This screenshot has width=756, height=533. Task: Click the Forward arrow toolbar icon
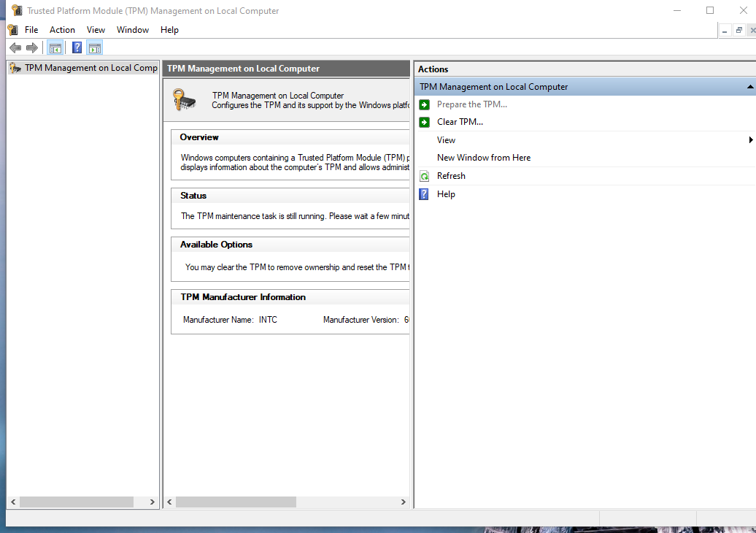coord(32,47)
